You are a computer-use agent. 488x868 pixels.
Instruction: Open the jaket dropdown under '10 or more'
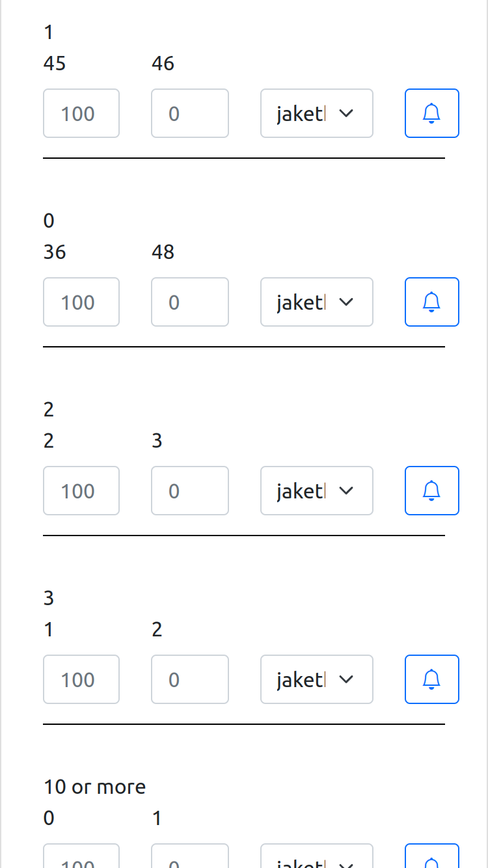click(x=317, y=856)
